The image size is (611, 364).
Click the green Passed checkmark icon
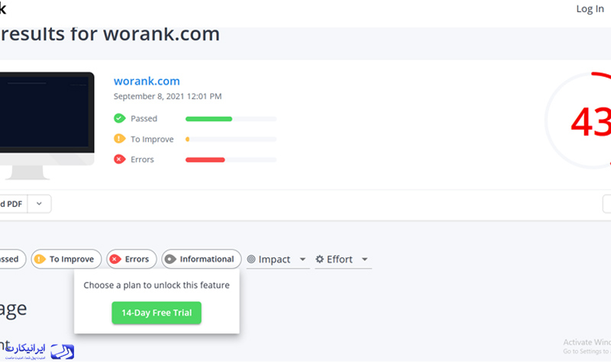tap(119, 118)
